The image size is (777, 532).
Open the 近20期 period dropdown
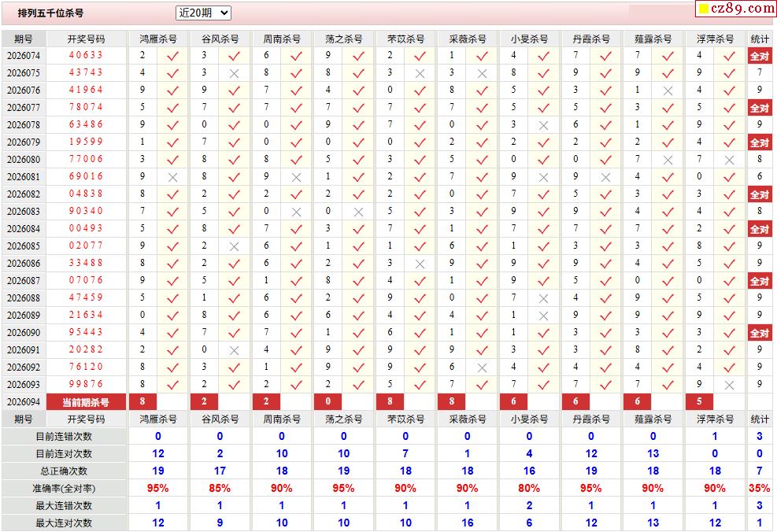[203, 13]
